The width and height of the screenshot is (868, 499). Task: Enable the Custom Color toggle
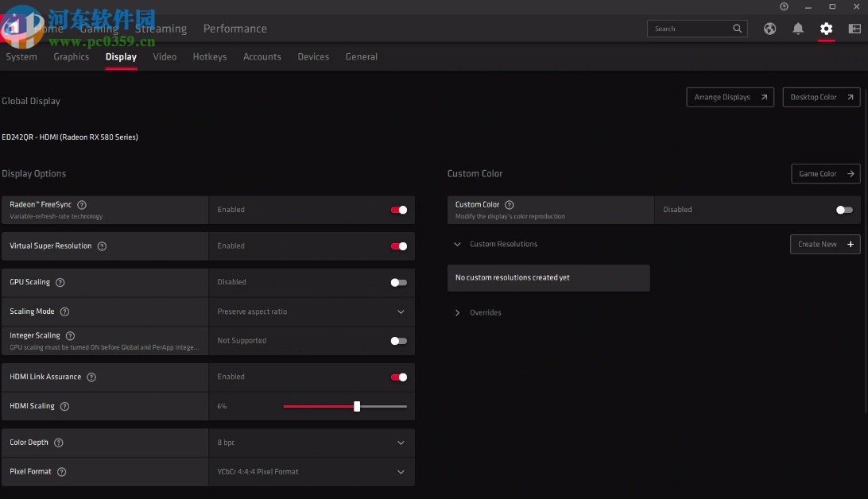843,210
